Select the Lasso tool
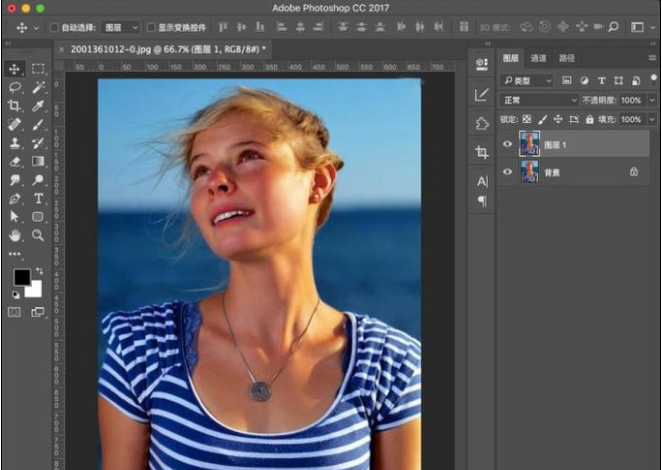 coord(15,87)
